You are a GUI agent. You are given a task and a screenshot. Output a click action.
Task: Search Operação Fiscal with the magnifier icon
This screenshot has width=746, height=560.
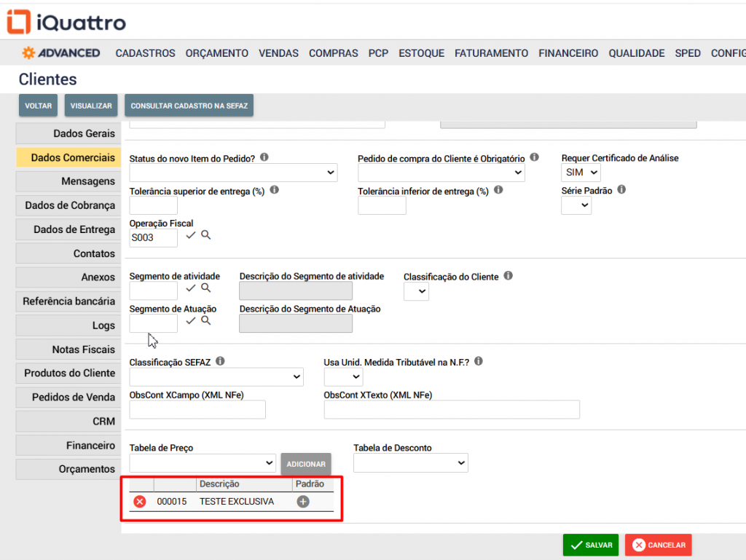[x=205, y=234]
